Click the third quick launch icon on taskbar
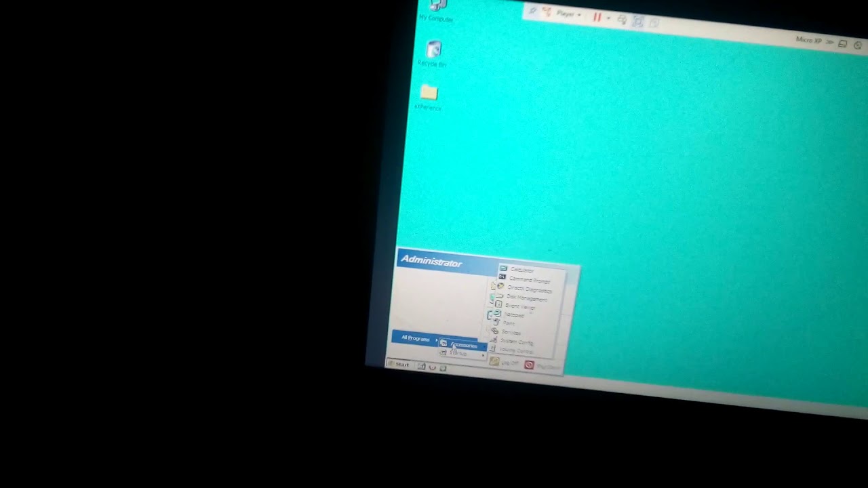Screen dimensions: 868x488 [443, 367]
